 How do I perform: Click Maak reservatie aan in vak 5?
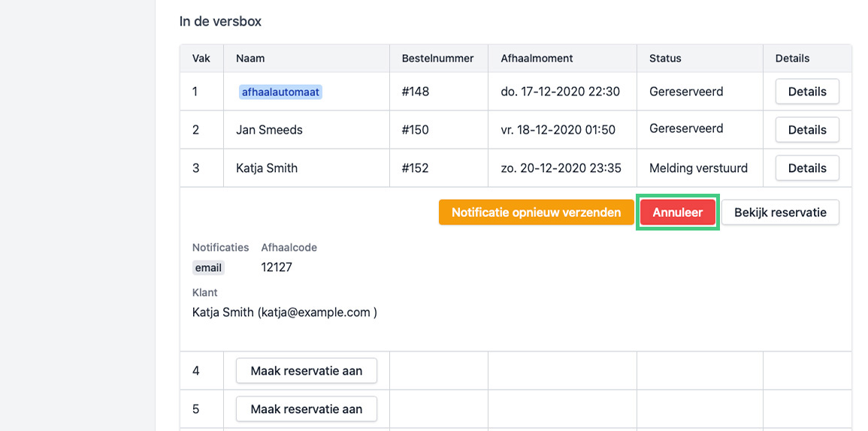(x=307, y=409)
